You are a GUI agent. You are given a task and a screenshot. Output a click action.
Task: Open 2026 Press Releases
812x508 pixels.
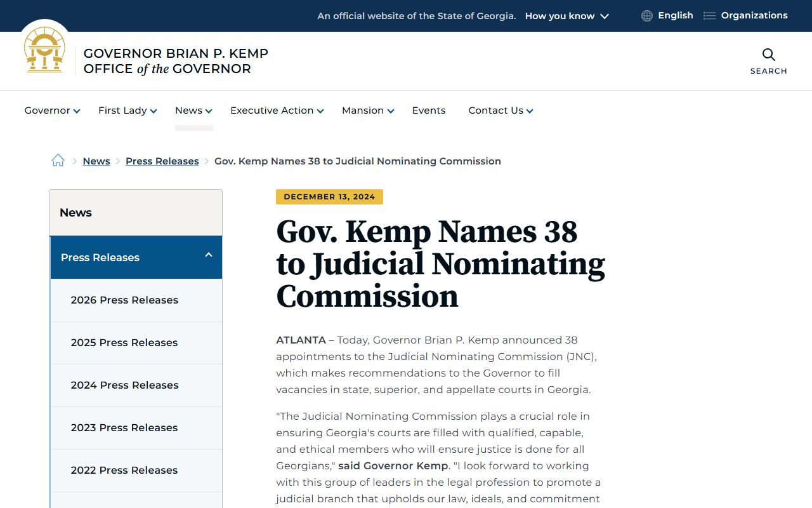136,300
